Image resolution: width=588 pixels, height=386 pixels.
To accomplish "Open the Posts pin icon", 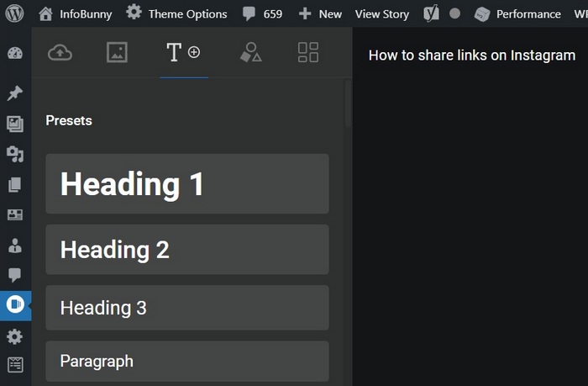I will click(15, 93).
